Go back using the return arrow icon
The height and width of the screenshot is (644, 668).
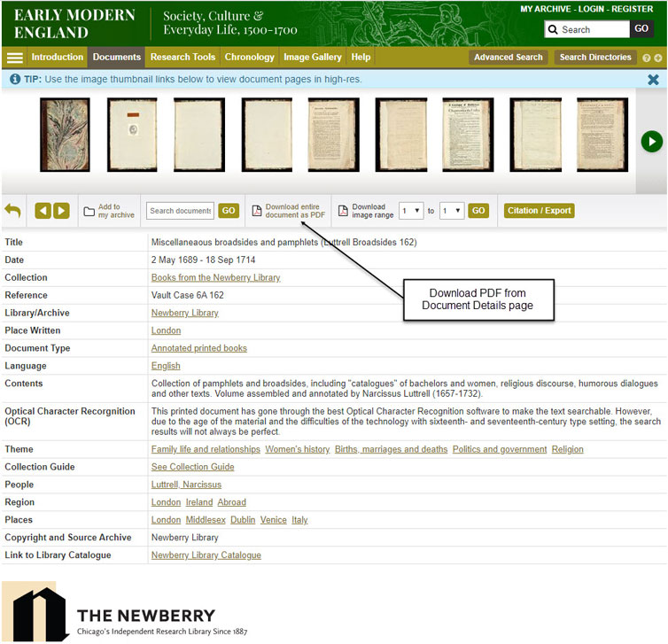[12, 211]
